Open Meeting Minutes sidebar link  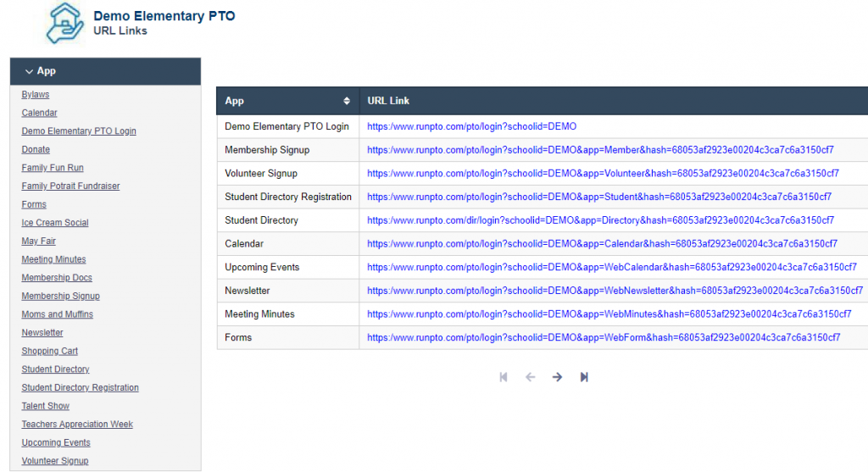[x=53, y=259]
